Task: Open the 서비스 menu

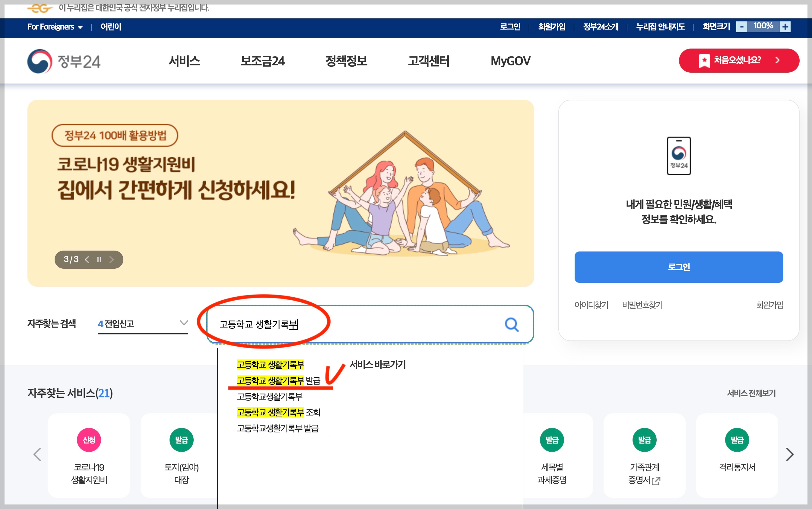Action: (x=185, y=61)
